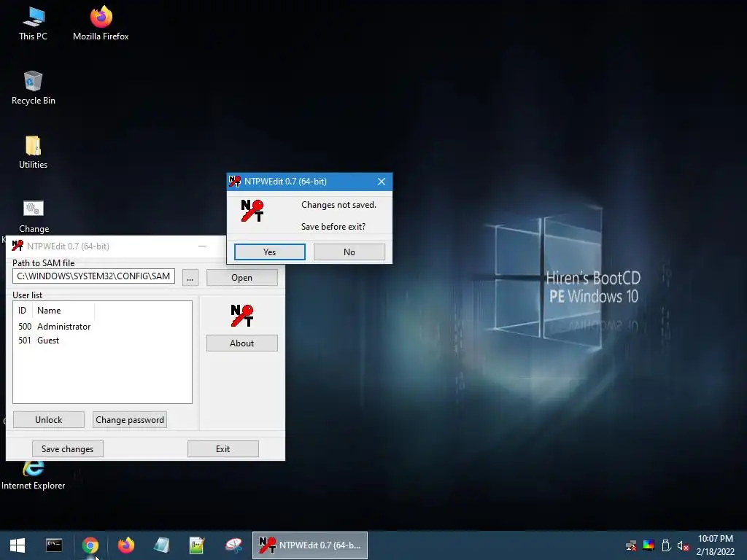Click the Change password button
Image resolution: width=747 pixels, height=560 pixels.
pos(130,419)
